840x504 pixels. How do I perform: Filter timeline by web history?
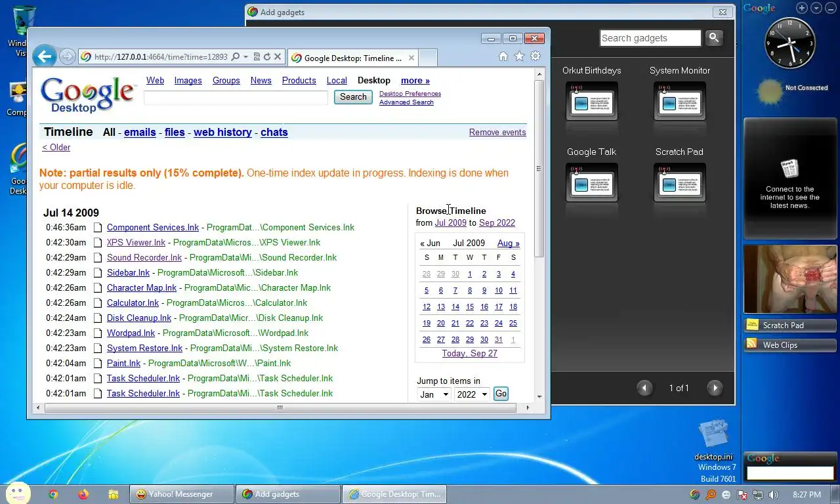point(222,132)
